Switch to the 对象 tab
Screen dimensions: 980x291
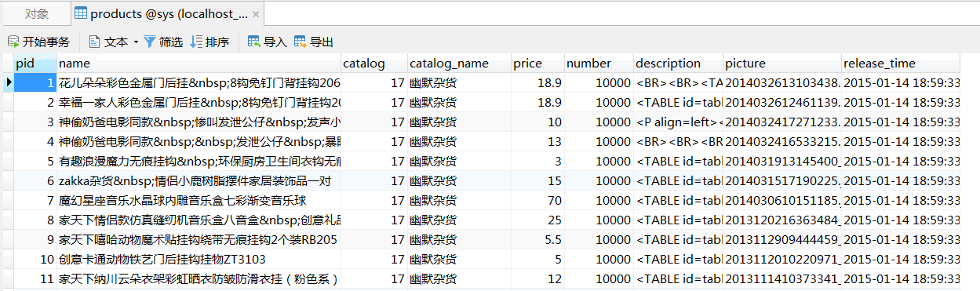click(x=36, y=13)
